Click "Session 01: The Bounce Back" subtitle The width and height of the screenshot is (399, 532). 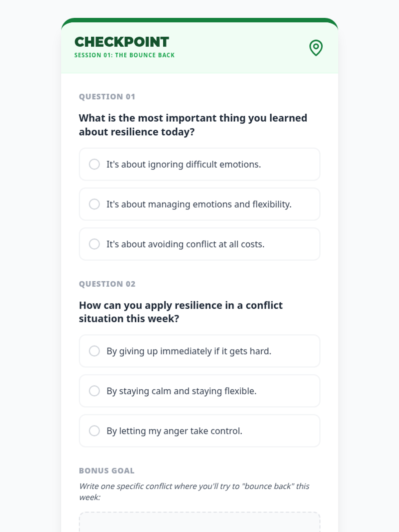point(124,55)
